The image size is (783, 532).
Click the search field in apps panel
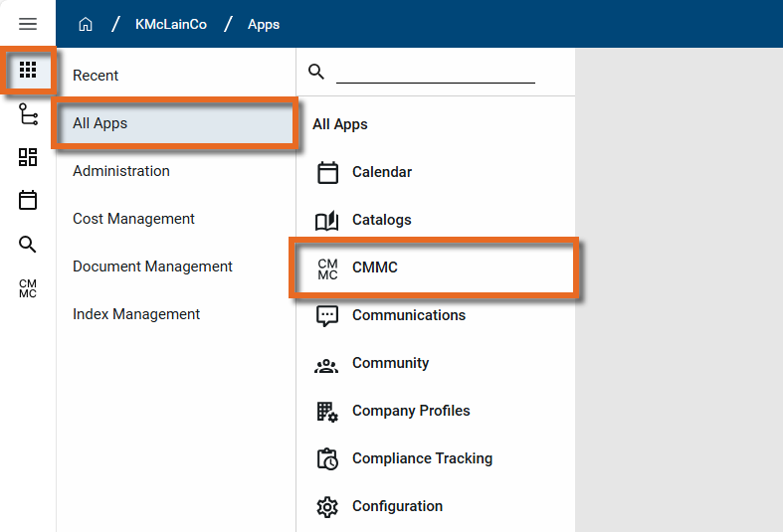coord(435,73)
